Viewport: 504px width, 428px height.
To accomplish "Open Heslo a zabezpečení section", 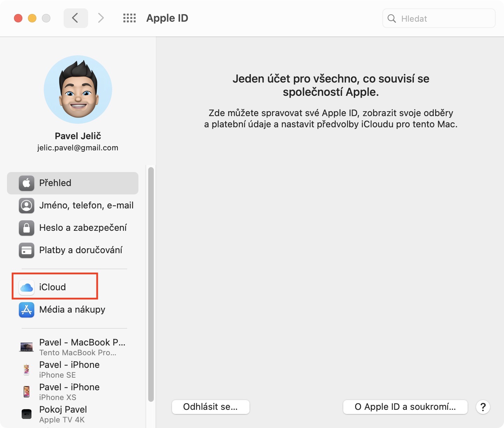I will click(x=73, y=228).
